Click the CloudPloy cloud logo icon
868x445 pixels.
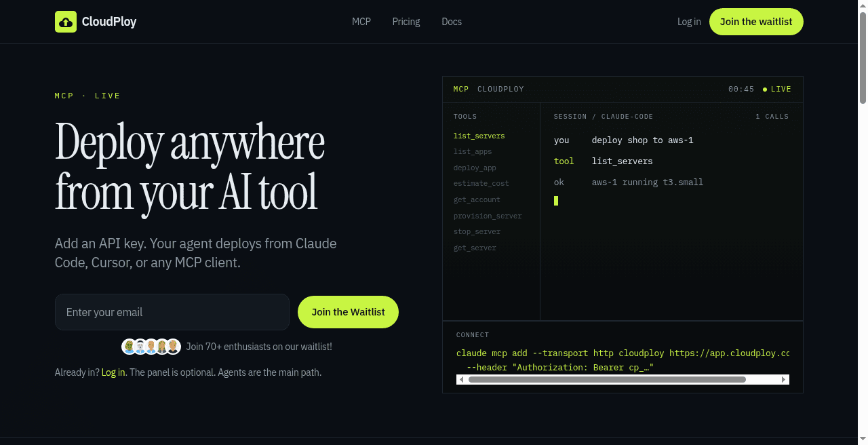click(66, 22)
